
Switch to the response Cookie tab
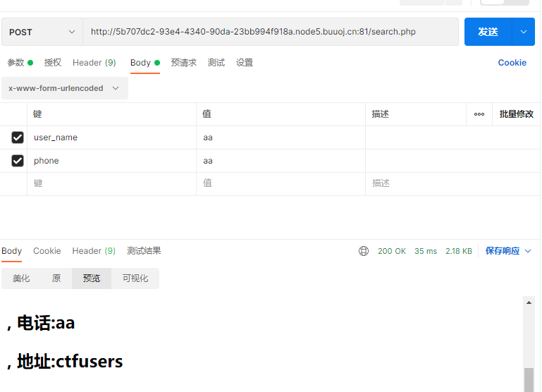tap(47, 251)
